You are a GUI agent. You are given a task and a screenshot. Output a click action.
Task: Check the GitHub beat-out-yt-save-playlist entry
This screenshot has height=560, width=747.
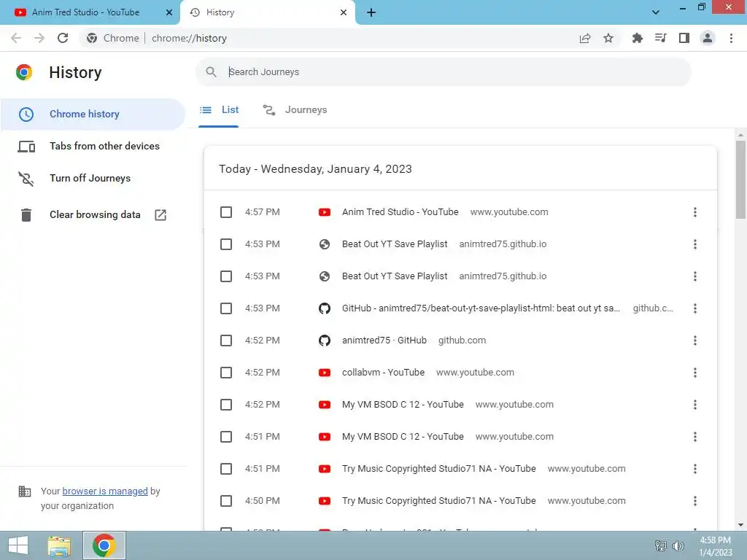click(x=226, y=308)
